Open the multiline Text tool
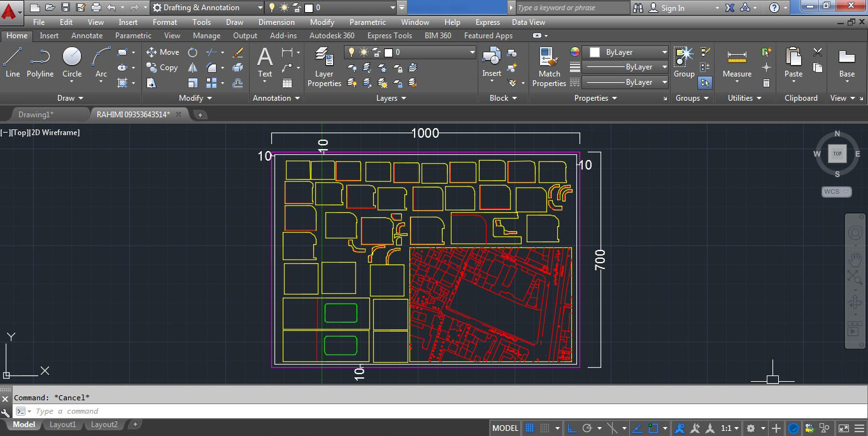This screenshot has height=436, width=868. click(x=265, y=63)
